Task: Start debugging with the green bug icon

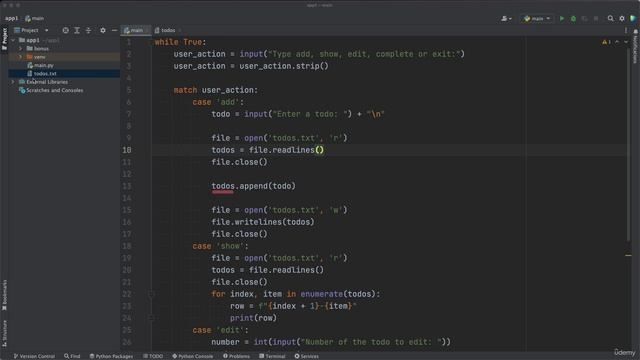Action: click(x=573, y=18)
